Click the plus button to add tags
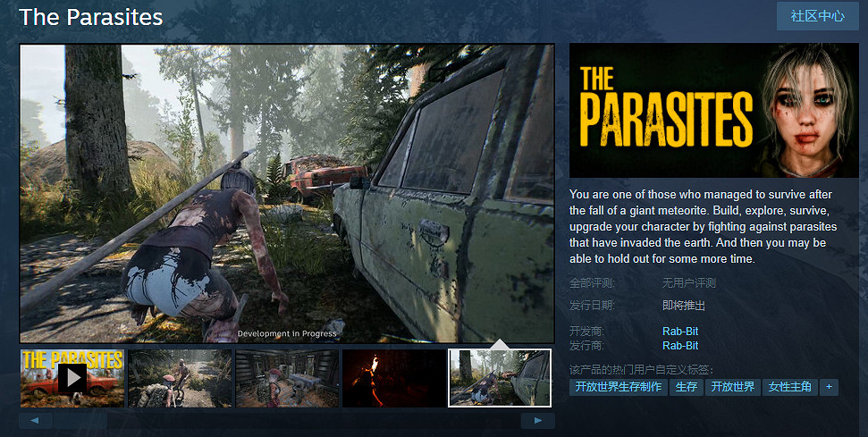Image resolution: width=868 pixels, height=437 pixels. tap(829, 387)
